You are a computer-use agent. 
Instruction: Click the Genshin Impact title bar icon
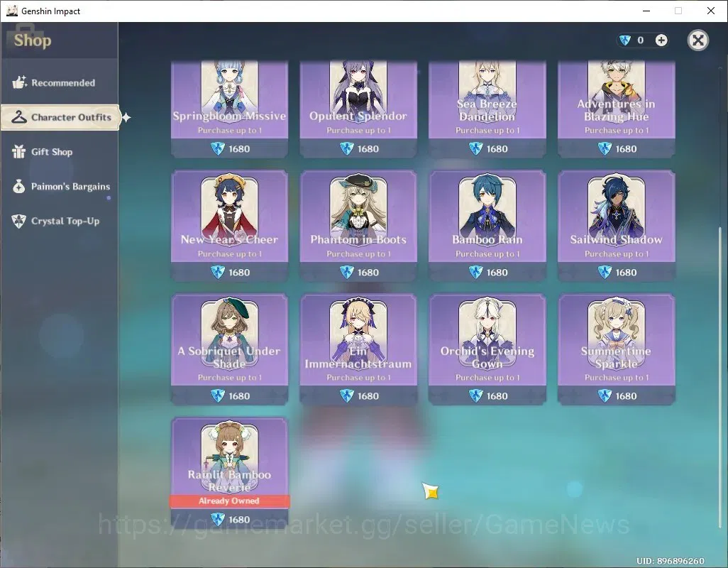[x=11, y=11]
